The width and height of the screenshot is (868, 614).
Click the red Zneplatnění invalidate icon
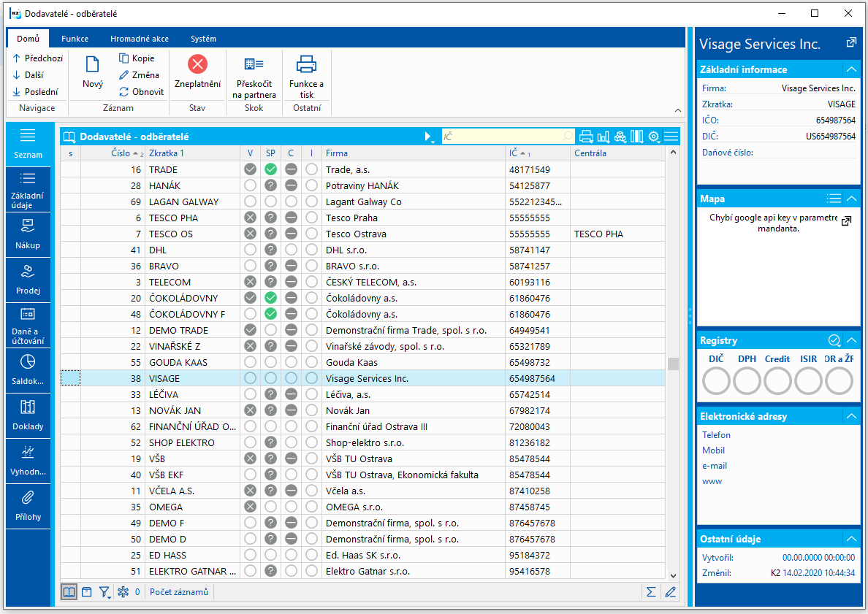coord(197,65)
